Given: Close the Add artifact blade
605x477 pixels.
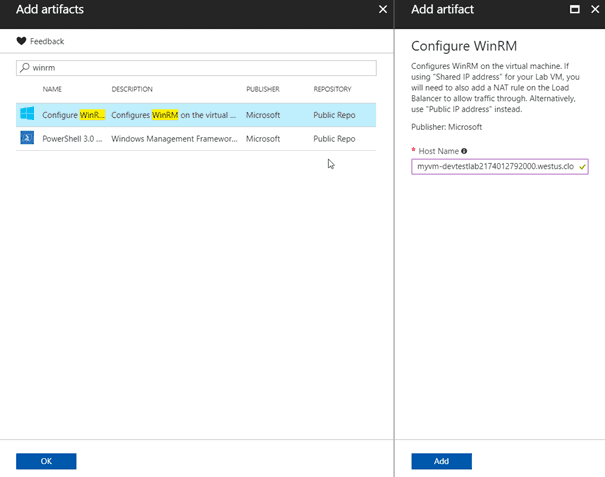Looking at the screenshot, I should click(x=595, y=9).
